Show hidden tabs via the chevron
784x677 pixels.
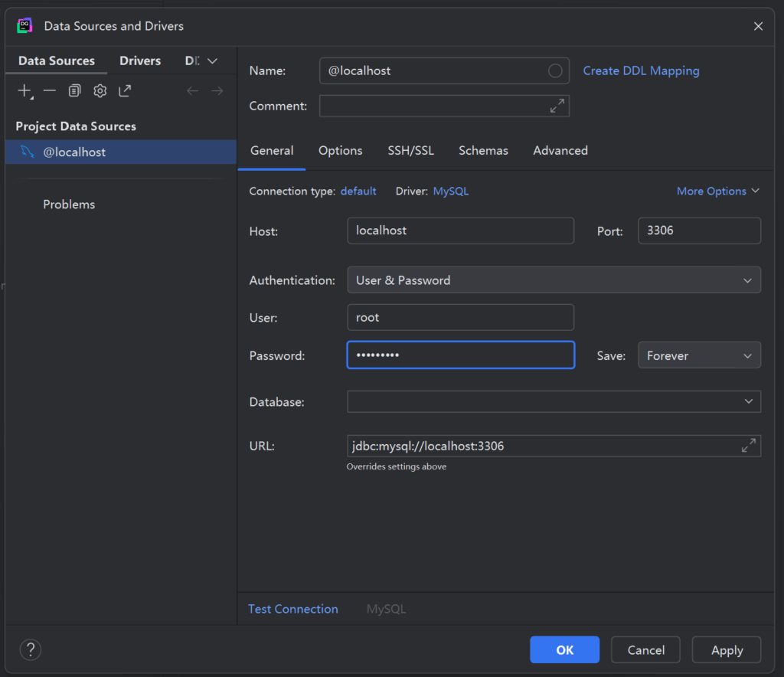213,61
